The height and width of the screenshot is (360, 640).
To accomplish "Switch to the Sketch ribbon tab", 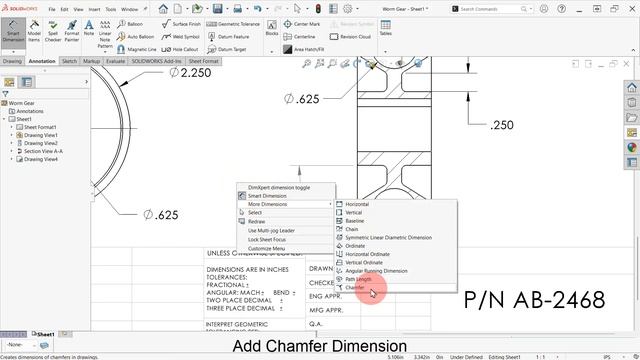I will [69, 61].
